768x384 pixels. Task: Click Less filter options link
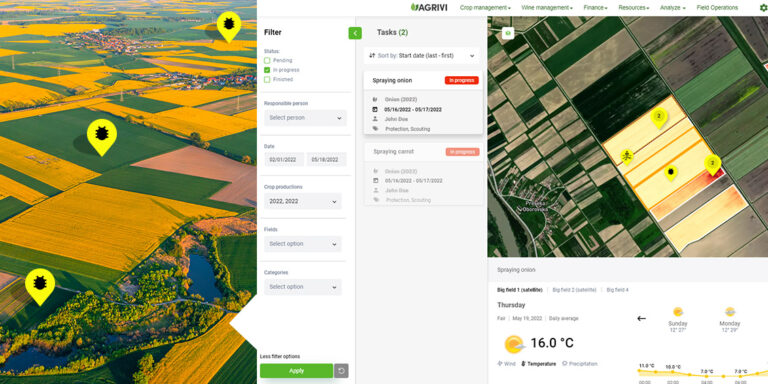point(280,356)
